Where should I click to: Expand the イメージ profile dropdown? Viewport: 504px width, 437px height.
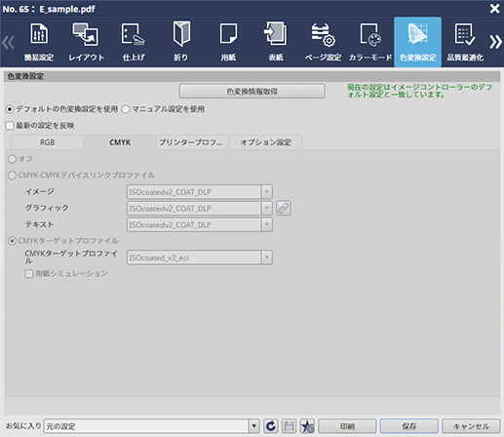[x=267, y=192]
